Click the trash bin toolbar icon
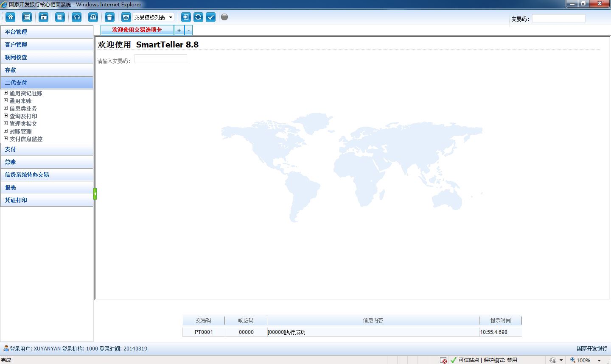611x364 pixels. click(x=109, y=17)
